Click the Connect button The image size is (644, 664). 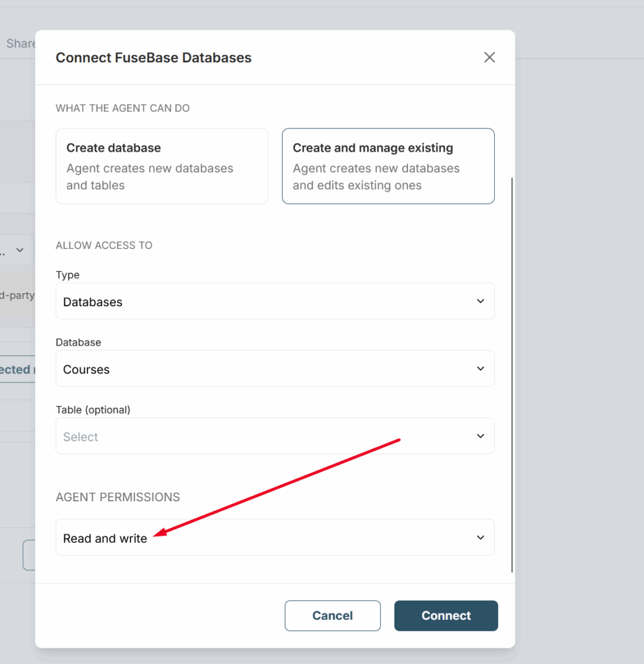(x=446, y=615)
